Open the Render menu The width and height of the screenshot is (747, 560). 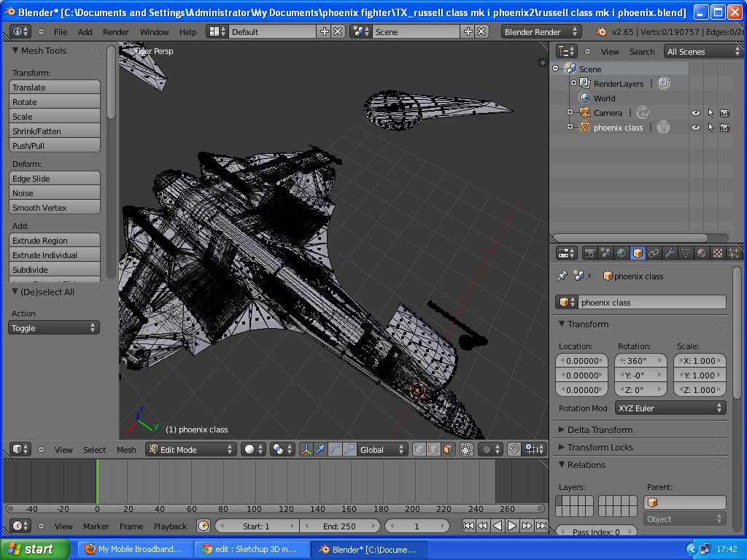tap(115, 31)
